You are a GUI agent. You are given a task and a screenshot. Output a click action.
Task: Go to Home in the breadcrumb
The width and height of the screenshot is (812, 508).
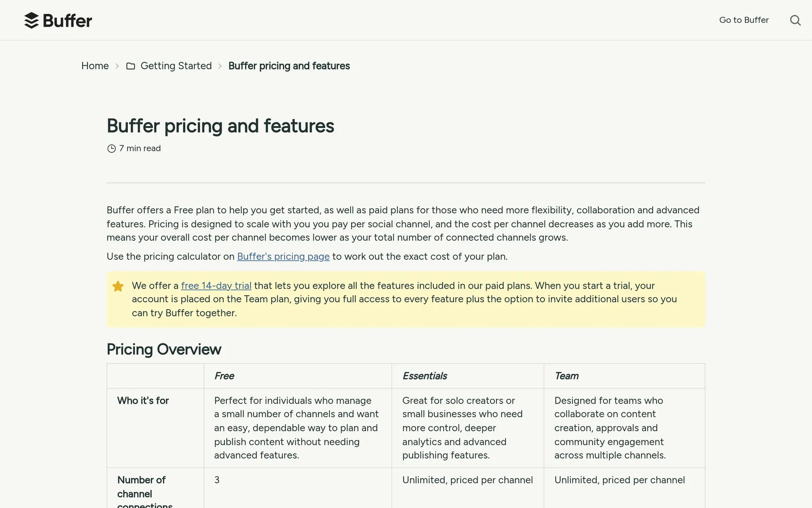tap(95, 66)
